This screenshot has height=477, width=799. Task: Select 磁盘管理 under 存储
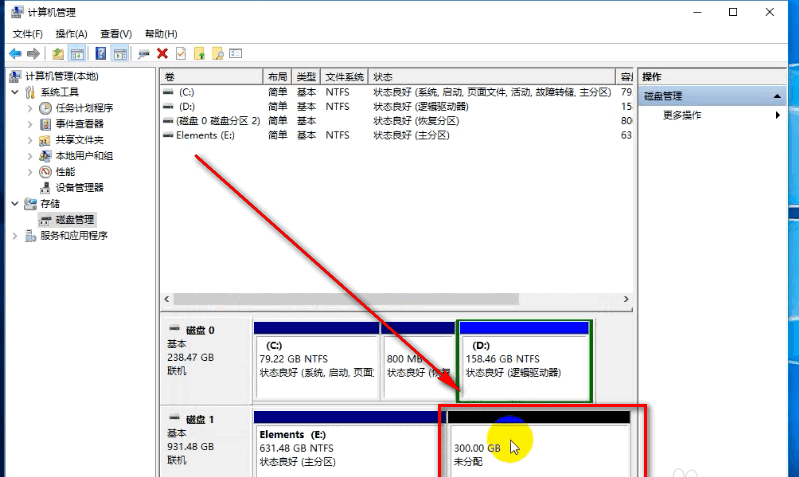74,219
